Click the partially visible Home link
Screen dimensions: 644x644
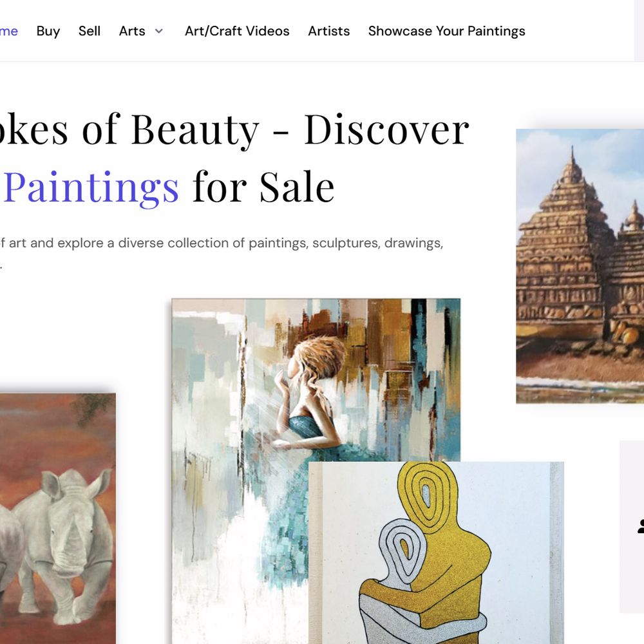(x=8, y=31)
